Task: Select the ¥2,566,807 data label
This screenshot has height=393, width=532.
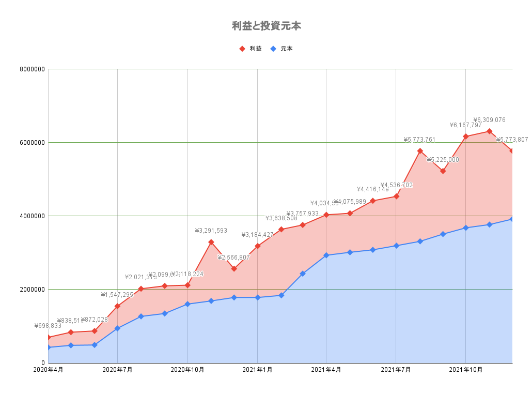Action: point(234,258)
